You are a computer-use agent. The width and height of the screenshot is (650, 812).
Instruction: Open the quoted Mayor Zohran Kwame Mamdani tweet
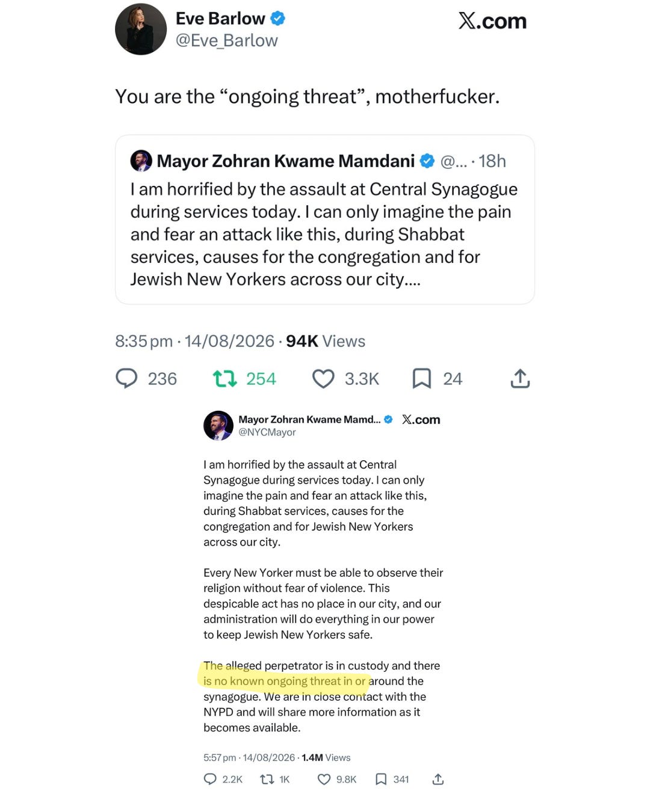click(x=325, y=220)
